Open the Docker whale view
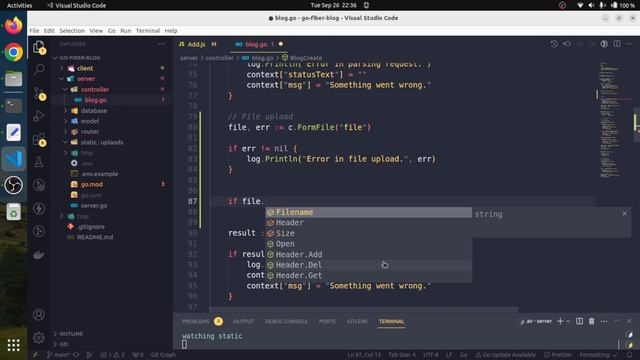The image size is (640, 360). [39, 255]
